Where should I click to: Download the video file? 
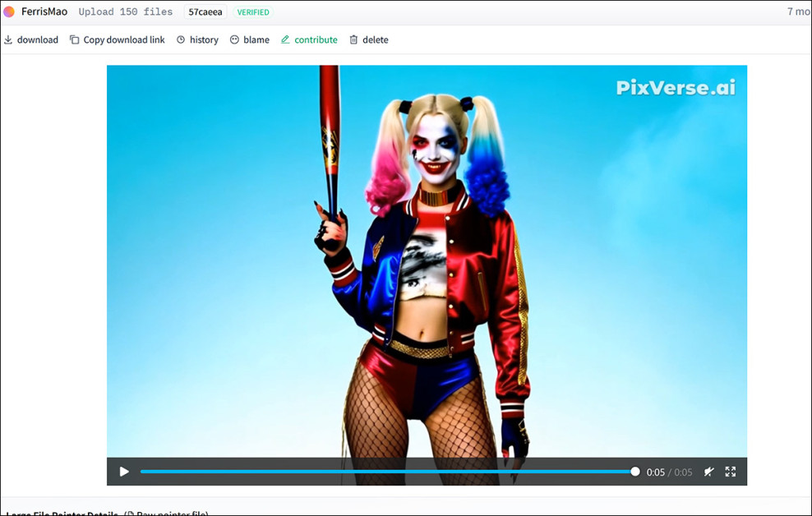coord(31,39)
